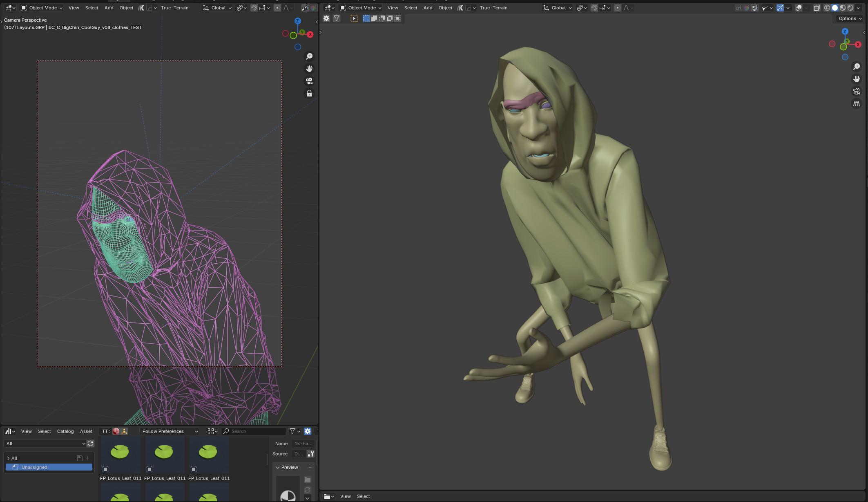Select Unassigned catalog item
Viewport: 868px width, 502px height.
pyautogui.click(x=49, y=467)
